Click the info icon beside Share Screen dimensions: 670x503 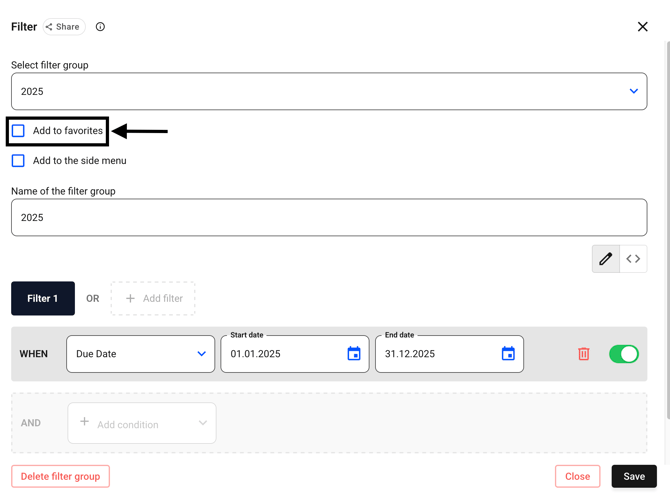pyautogui.click(x=100, y=27)
